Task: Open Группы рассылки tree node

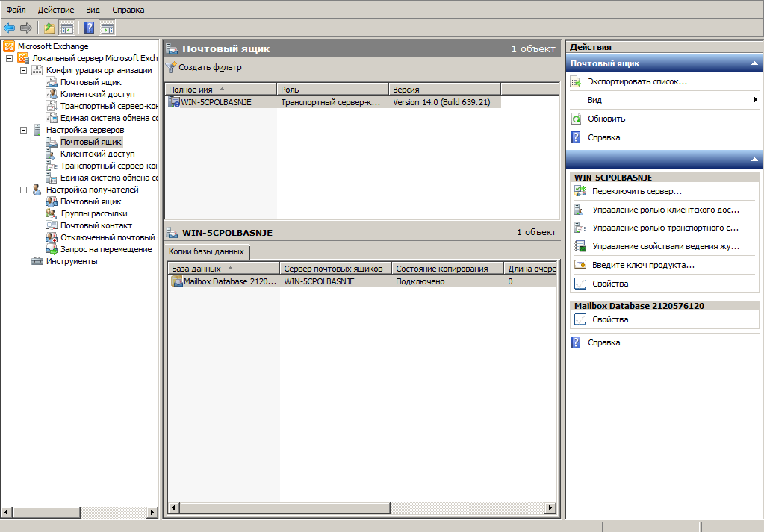Action: 93,213
